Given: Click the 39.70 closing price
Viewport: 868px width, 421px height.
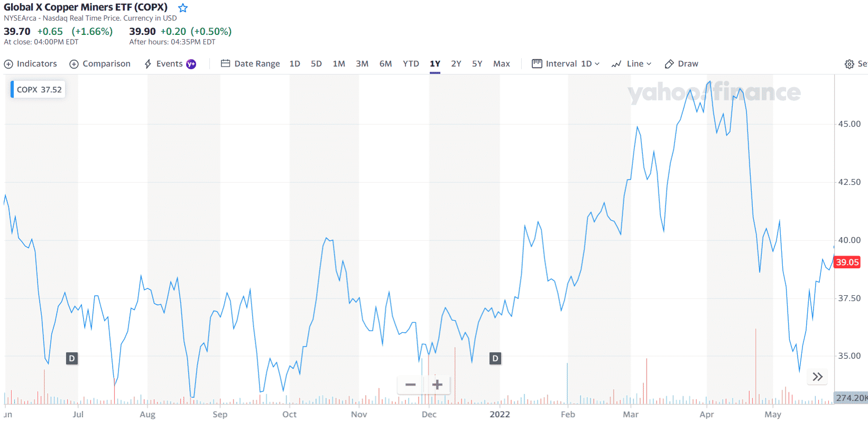Looking at the screenshot, I should [x=17, y=32].
